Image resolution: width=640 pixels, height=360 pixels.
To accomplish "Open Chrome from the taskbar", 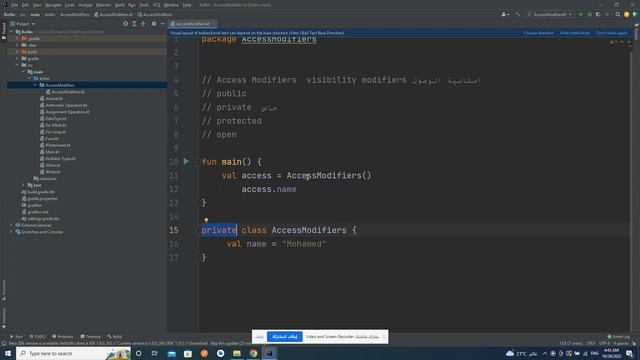I will click(253, 353).
